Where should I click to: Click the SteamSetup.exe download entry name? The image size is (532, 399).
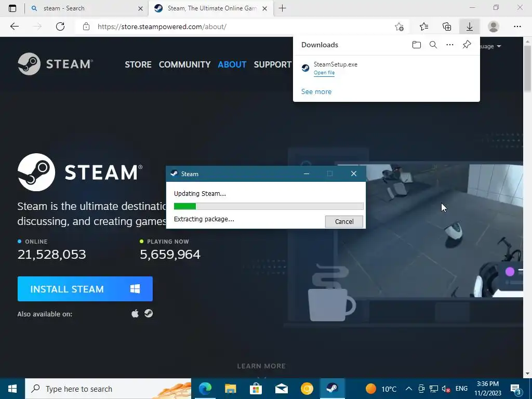(x=335, y=64)
